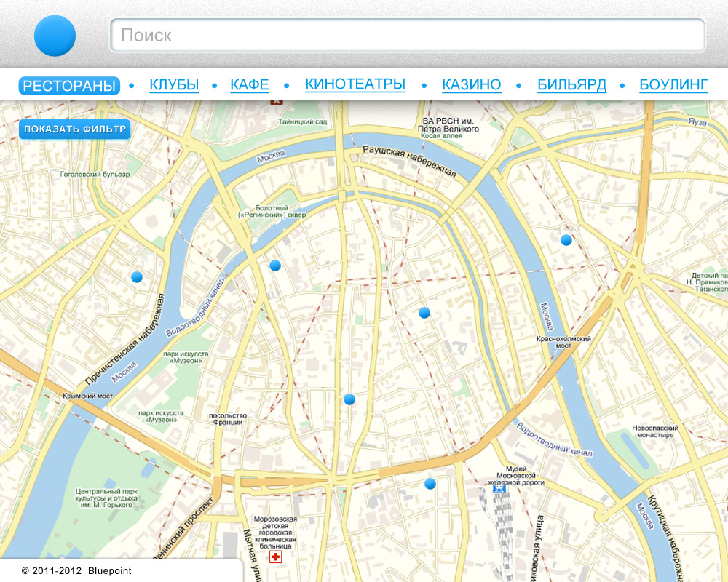Expand filters with ПОКАЗАТЬ ФИЛЬТР button

pyautogui.click(x=75, y=129)
